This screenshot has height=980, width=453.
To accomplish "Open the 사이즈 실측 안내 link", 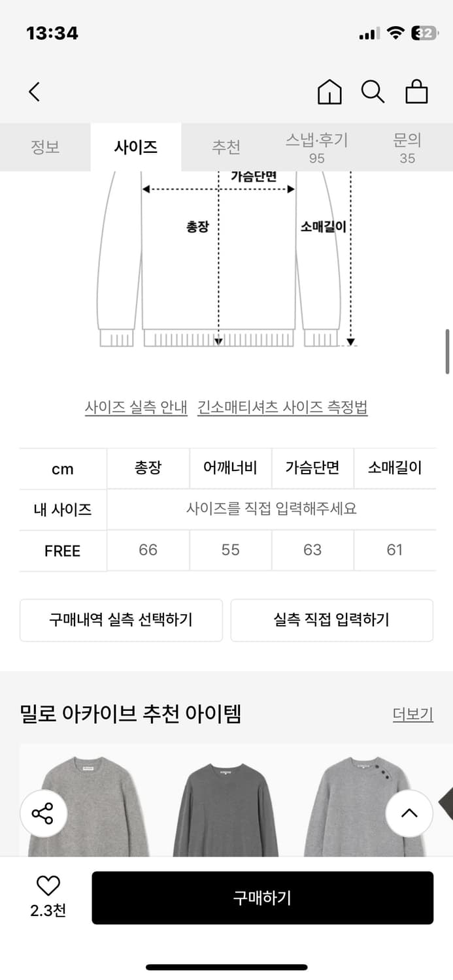I will coord(136,406).
